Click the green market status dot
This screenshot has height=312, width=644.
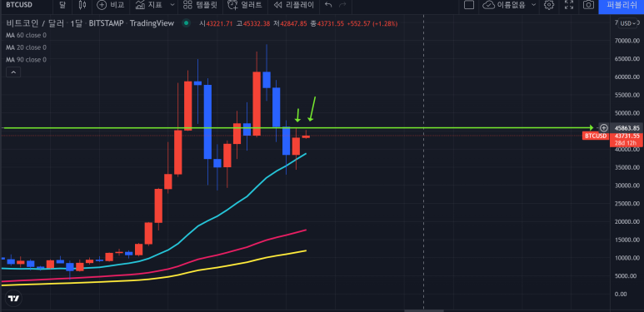[x=186, y=23]
